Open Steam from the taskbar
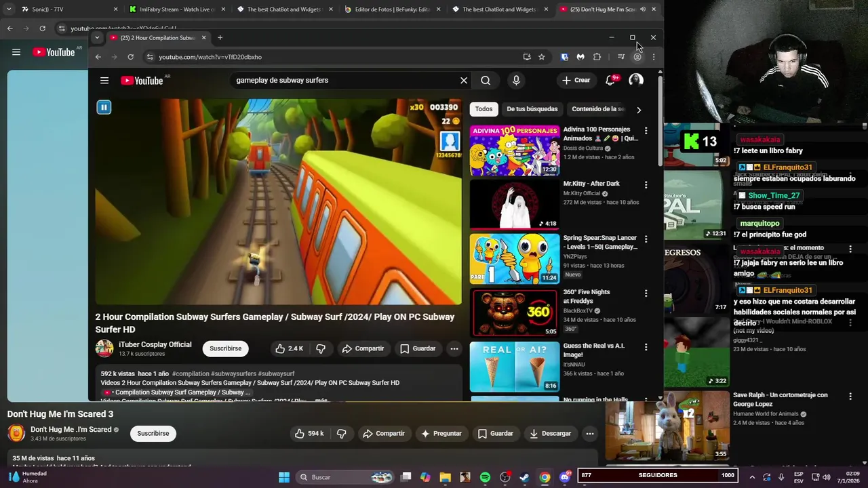The width and height of the screenshot is (868, 488). click(524, 477)
